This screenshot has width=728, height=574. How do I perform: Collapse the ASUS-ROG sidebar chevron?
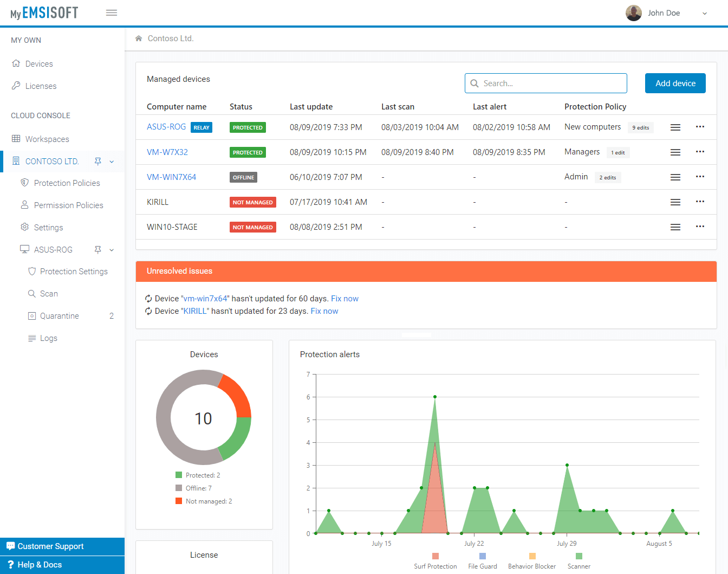tap(112, 250)
